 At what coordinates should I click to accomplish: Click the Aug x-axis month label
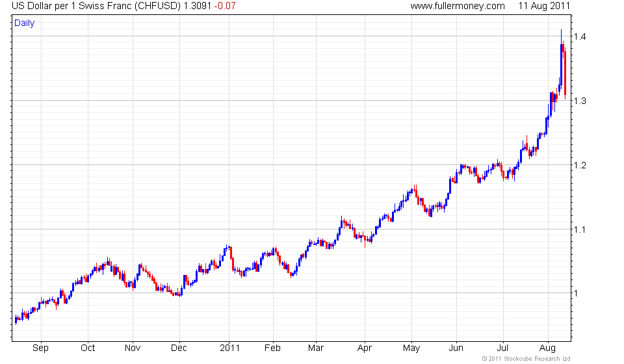[547, 348]
